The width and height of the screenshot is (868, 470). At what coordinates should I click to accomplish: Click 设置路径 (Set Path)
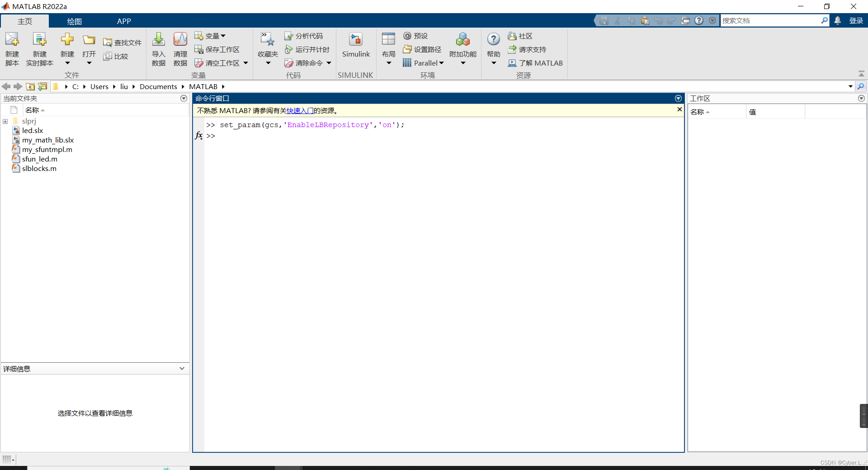422,49
